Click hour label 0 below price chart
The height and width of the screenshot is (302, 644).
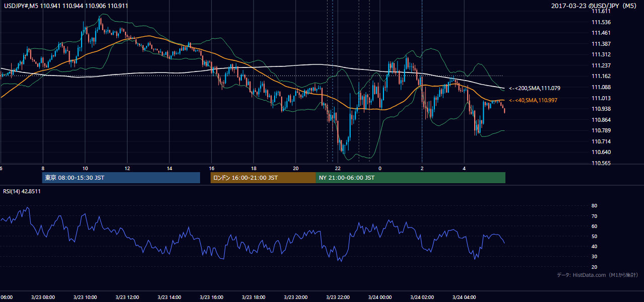click(380, 169)
